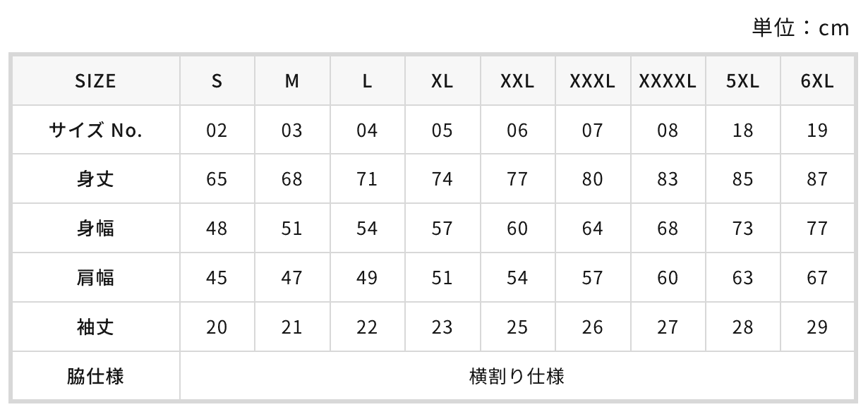Select the XXXXL size header
This screenshot has height=419, width=868.
click(x=668, y=81)
